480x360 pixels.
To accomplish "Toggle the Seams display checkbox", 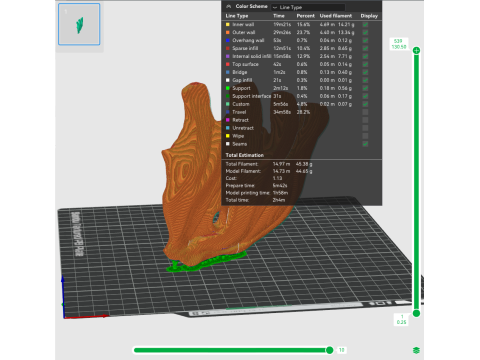I will coord(365,144).
